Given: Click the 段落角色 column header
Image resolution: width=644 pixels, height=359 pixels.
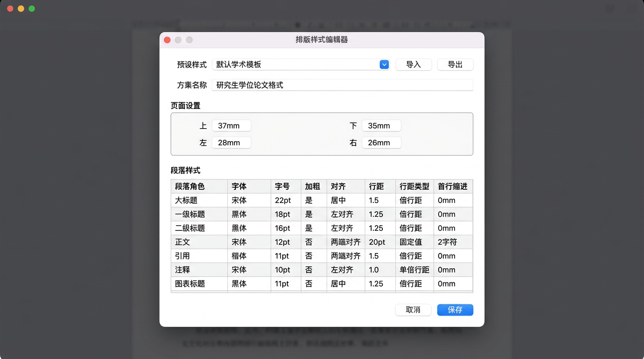Looking at the screenshot, I should pos(199,187).
